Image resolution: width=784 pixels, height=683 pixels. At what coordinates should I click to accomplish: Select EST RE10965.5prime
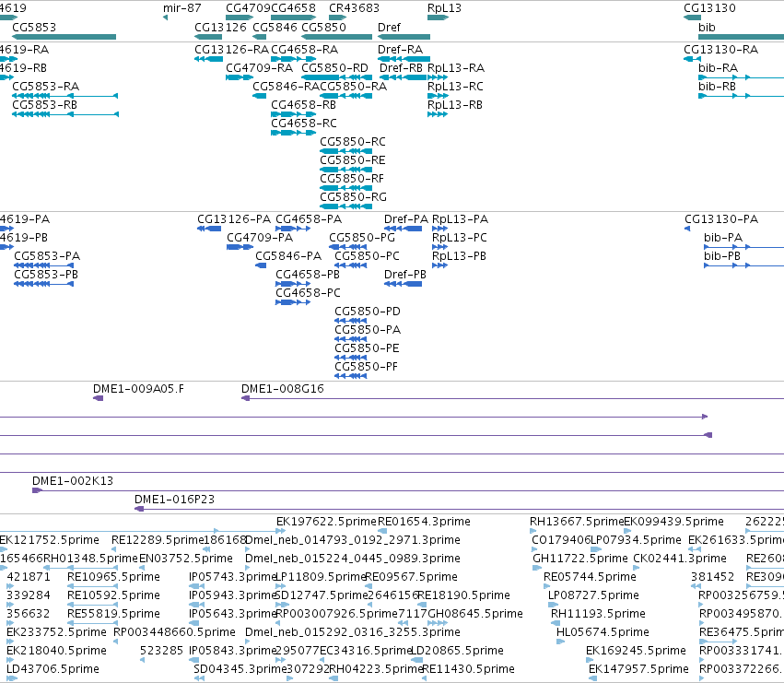click(113, 577)
